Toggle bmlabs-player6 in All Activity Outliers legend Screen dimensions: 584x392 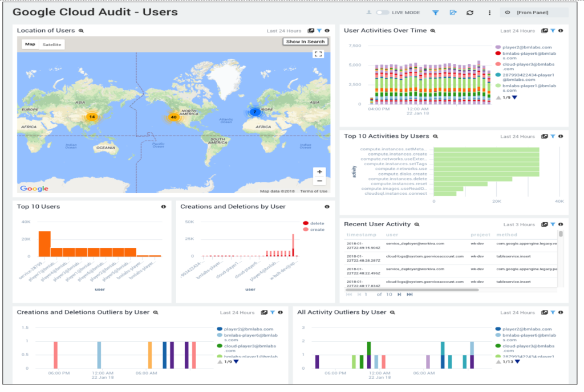[526, 338]
